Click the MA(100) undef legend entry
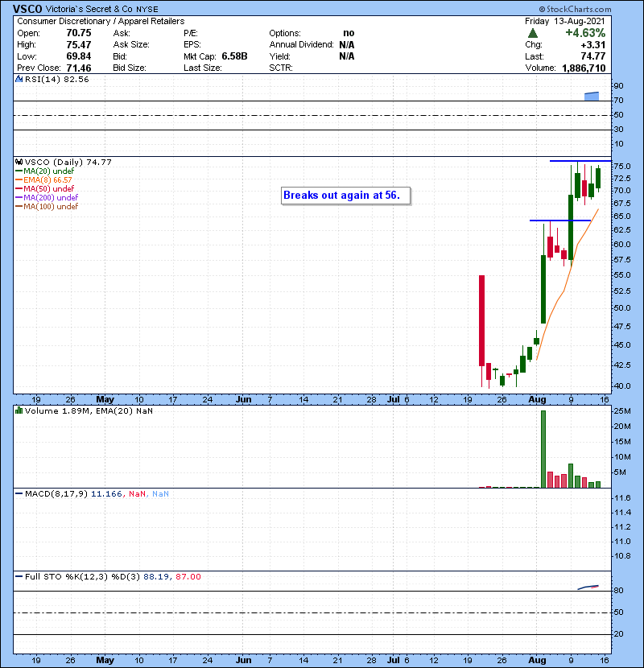 coord(47,207)
